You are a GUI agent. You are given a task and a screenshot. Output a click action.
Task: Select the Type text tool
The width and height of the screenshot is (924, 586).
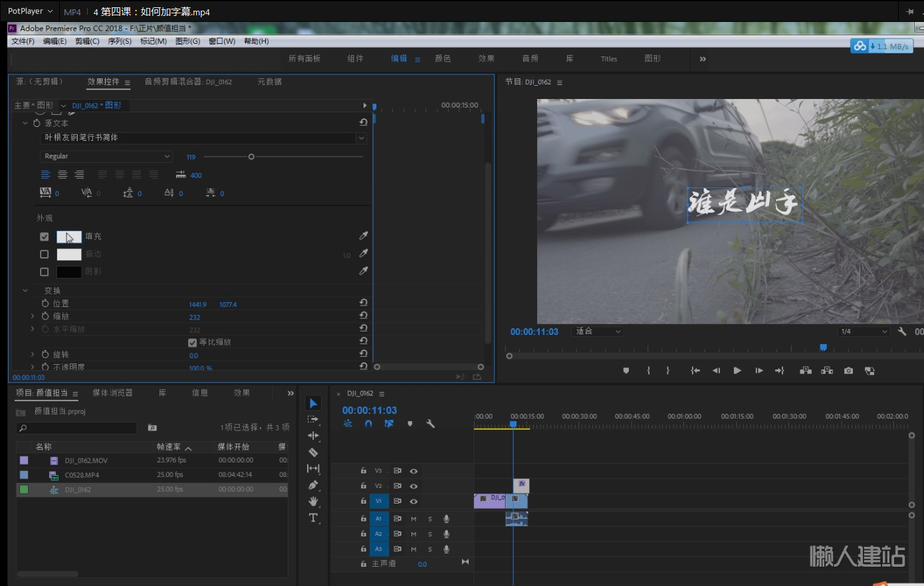point(313,518)
